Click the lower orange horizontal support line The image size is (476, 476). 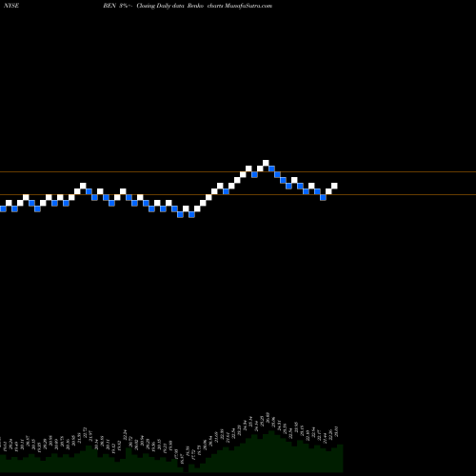pos(238,194)
